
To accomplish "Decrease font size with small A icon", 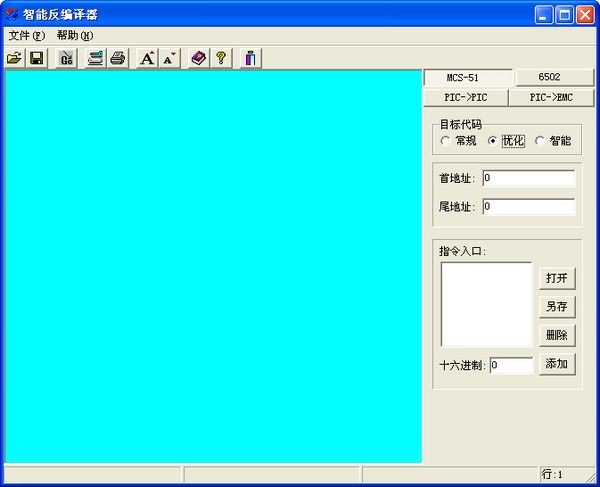I will [169, 59].
